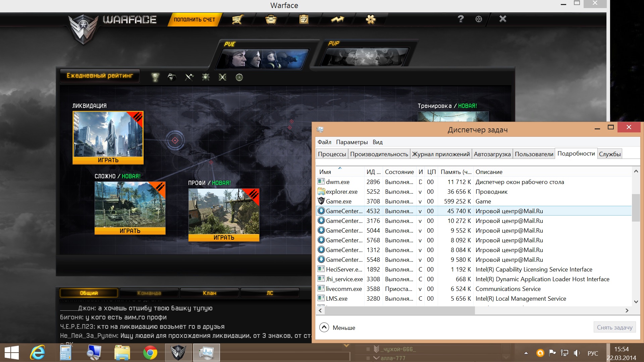The image size is (644, 362).
Task: Select the LMS.exe process row
Action: pyautogui.click(x=474, y=298)
